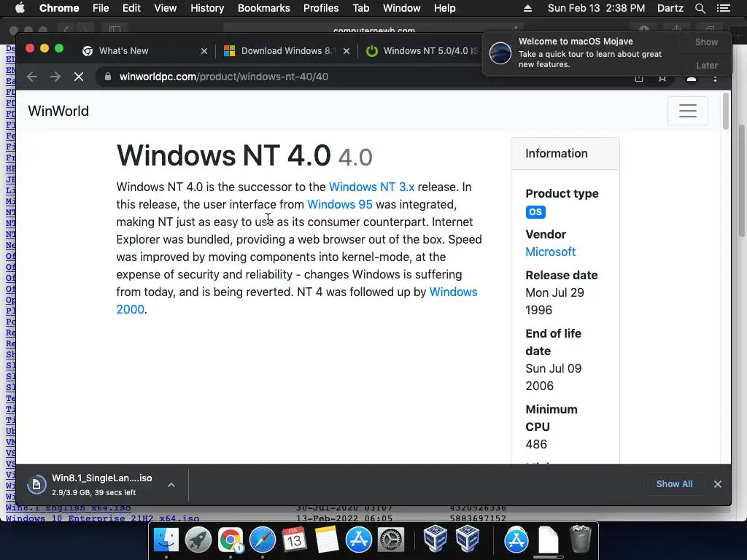The image size is (747, 560).
Task: Open the History menu
Action: click(206, 8)
